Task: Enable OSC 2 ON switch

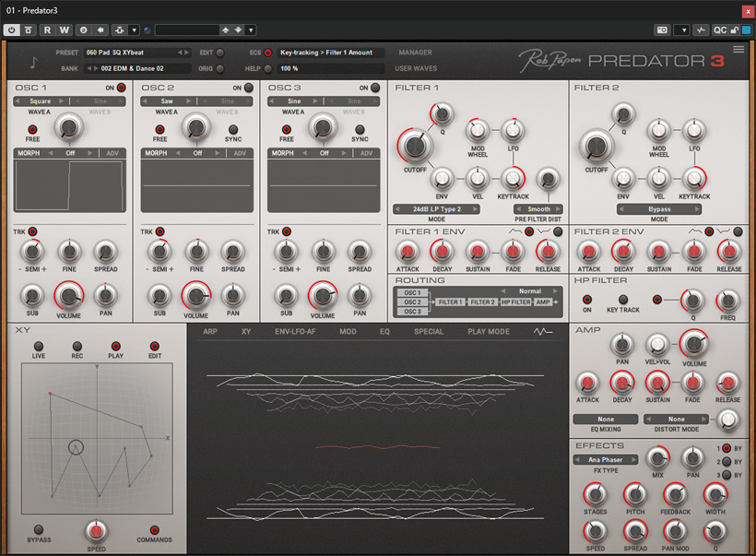Action: [x=248, y=88]
